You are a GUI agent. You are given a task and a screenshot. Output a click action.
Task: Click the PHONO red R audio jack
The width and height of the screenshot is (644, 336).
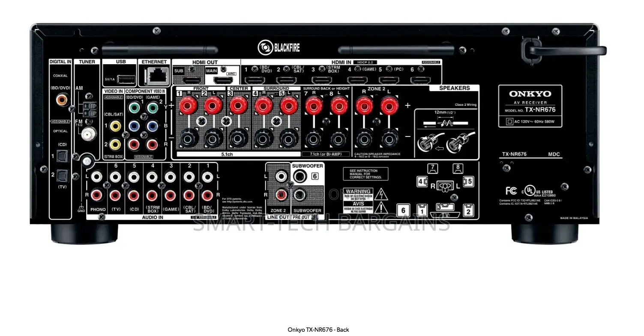click(97, 196)
